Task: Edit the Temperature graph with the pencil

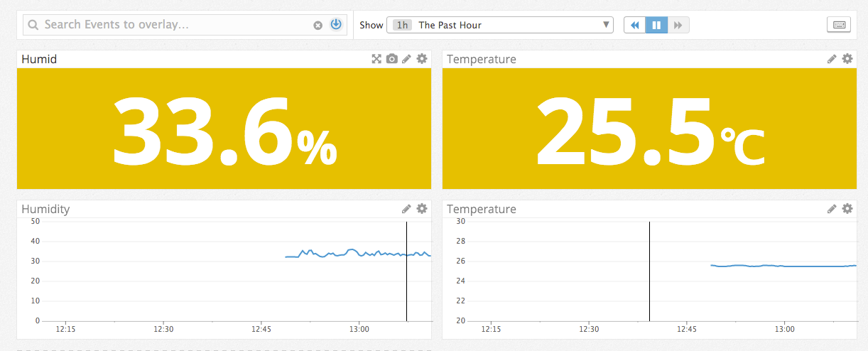Action: tap(832, 209)
